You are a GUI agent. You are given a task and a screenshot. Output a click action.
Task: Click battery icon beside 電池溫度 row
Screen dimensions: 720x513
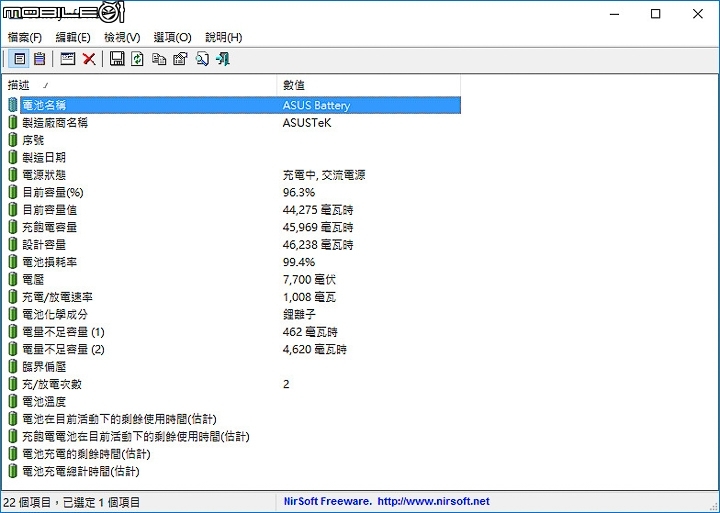pyautogui.click(x=13, y=401)
